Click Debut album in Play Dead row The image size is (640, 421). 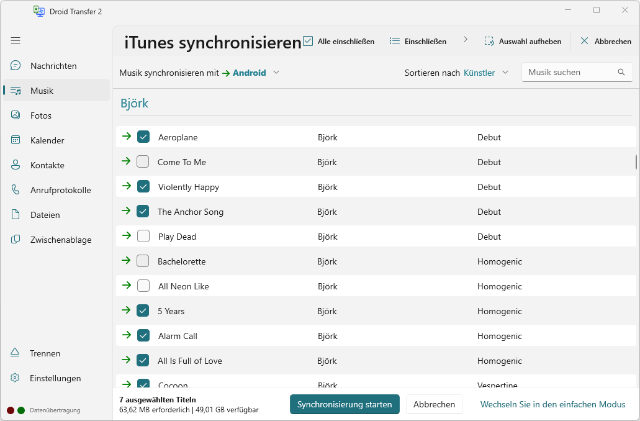(x=489, y=236)
